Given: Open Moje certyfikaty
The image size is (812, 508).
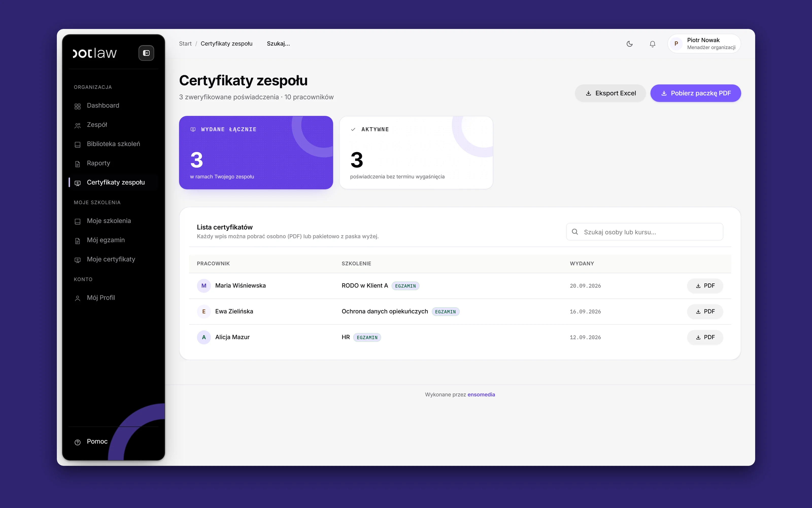Looking at the screenshot, I should 113,259.
